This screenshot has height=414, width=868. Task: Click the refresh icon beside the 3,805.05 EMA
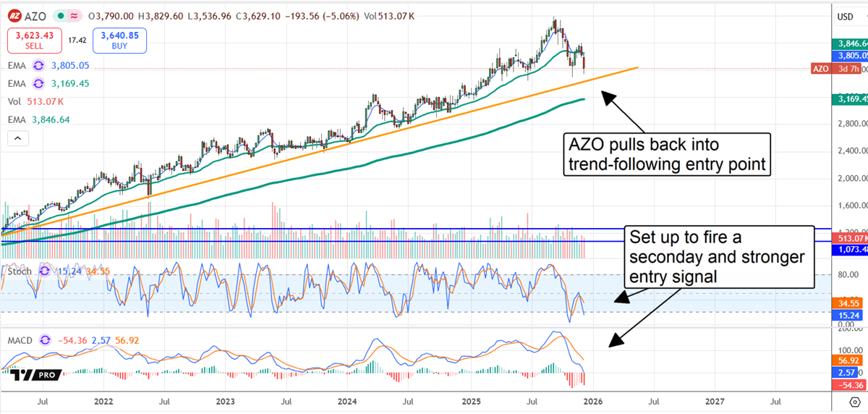38,65
